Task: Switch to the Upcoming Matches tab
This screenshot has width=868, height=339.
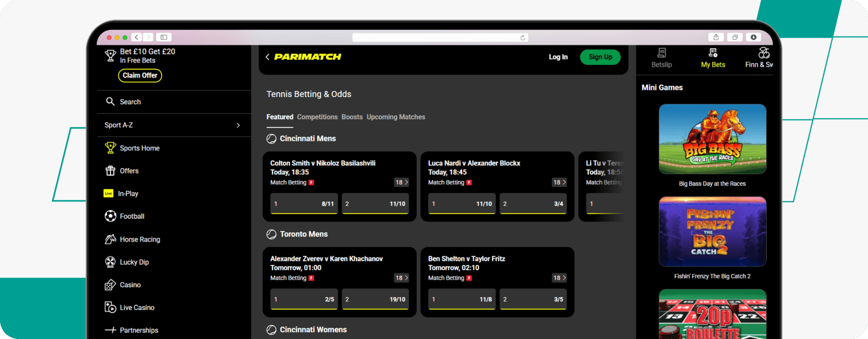Action: point(396,117)
